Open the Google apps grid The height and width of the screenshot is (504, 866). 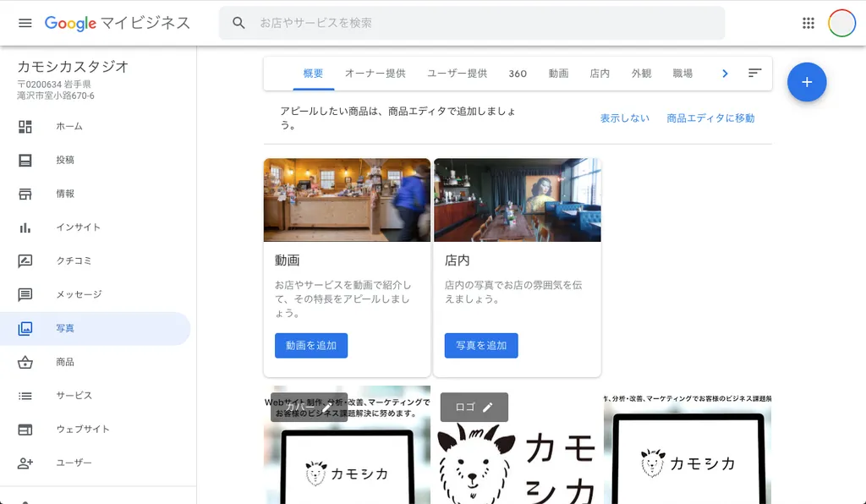pos(808,23)
